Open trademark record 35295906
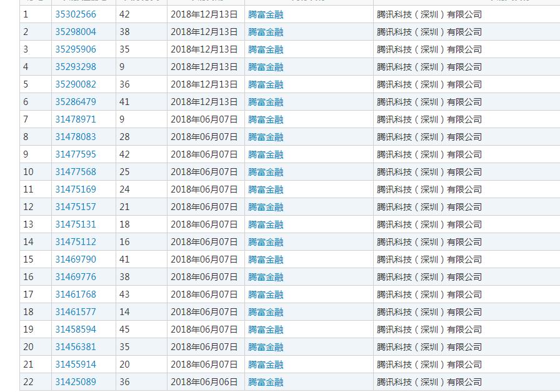Image resolution: width=560 pixels, height=392 pixels. [x=76, y=49]
